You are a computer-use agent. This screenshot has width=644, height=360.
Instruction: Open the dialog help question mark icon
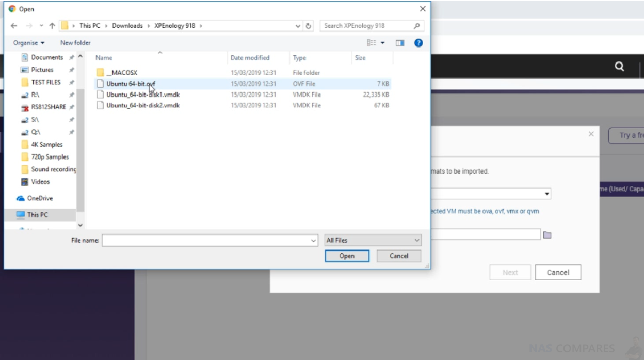418,43
